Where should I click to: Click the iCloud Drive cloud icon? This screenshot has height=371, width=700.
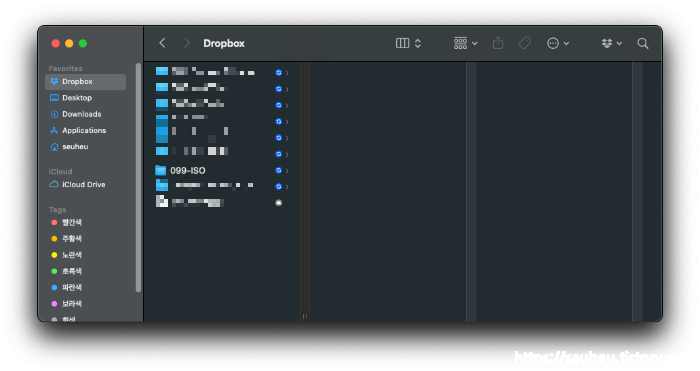pyautogui.click(x=54, y=184)
